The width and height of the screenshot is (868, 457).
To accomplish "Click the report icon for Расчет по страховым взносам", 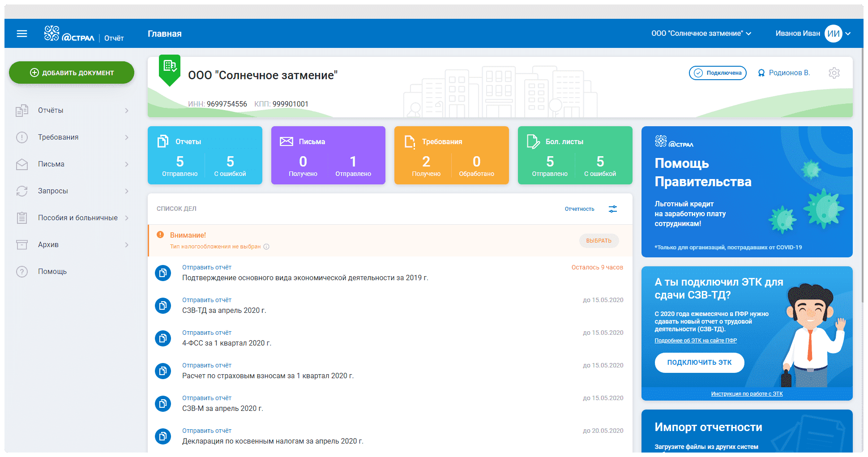I will coord(163,371).
